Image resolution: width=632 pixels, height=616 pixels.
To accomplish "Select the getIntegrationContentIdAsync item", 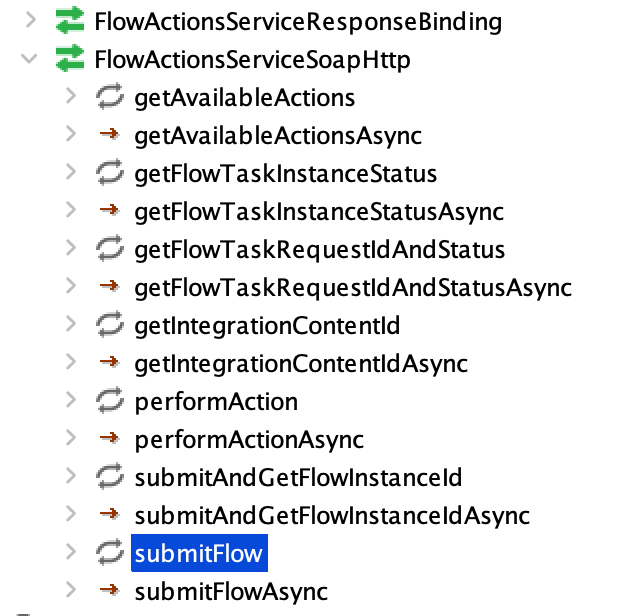I will 300,364.
